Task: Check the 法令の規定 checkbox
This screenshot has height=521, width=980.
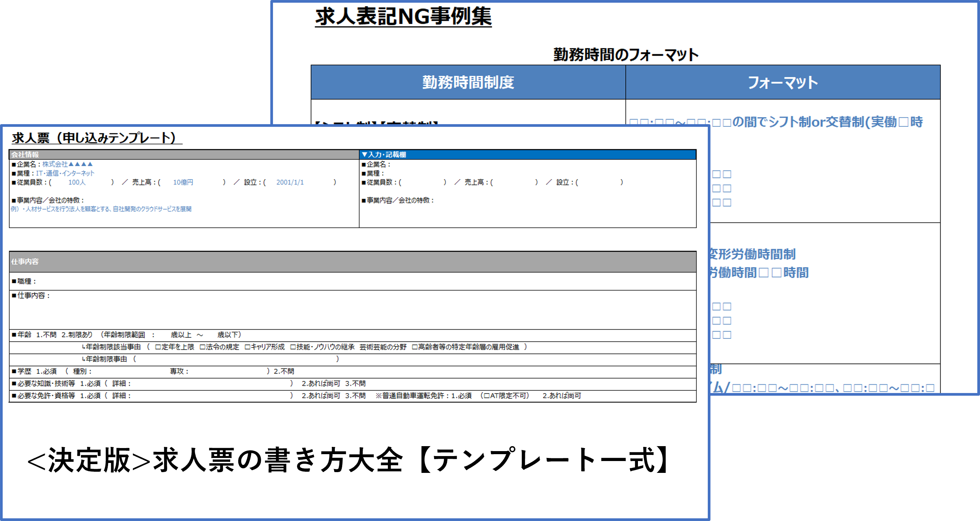Action: [x=202, y=347]
